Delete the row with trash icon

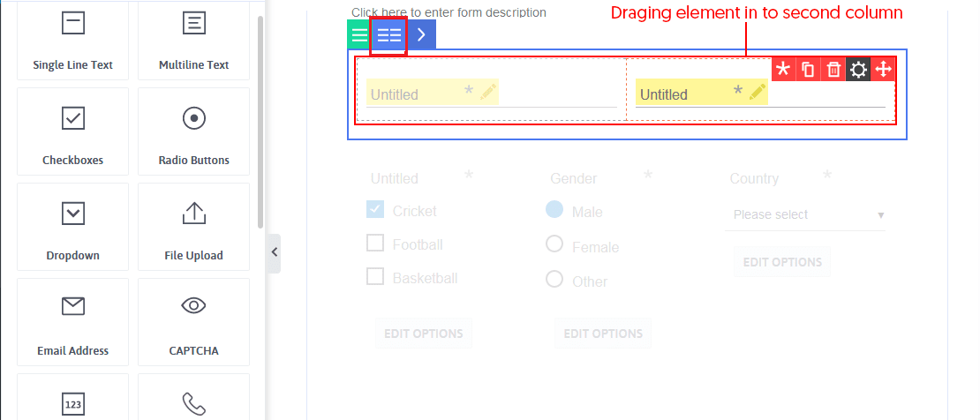pos(833,70)
